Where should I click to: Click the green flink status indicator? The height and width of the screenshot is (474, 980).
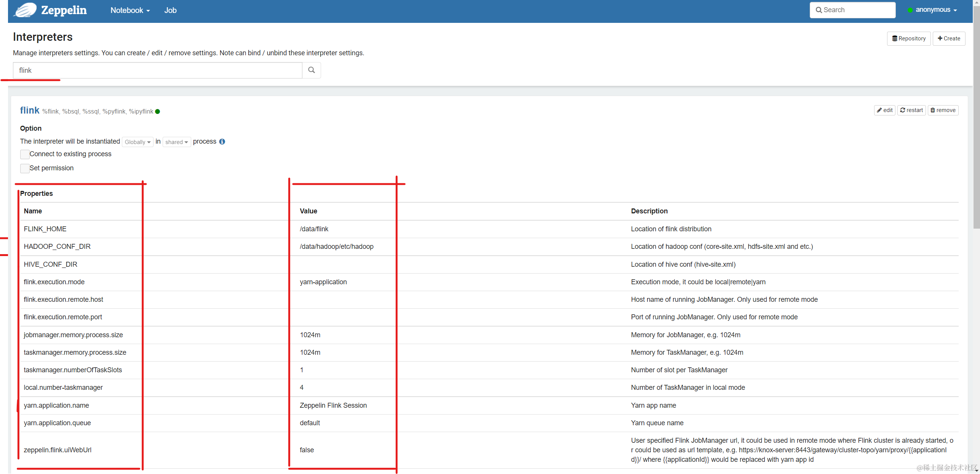158,112
